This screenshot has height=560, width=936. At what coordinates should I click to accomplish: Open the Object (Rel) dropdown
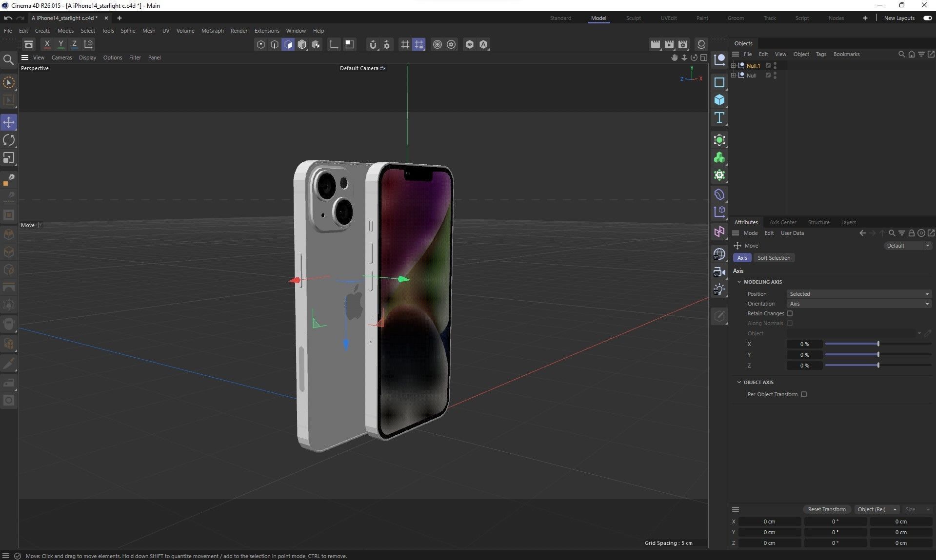tap(876, 509)
